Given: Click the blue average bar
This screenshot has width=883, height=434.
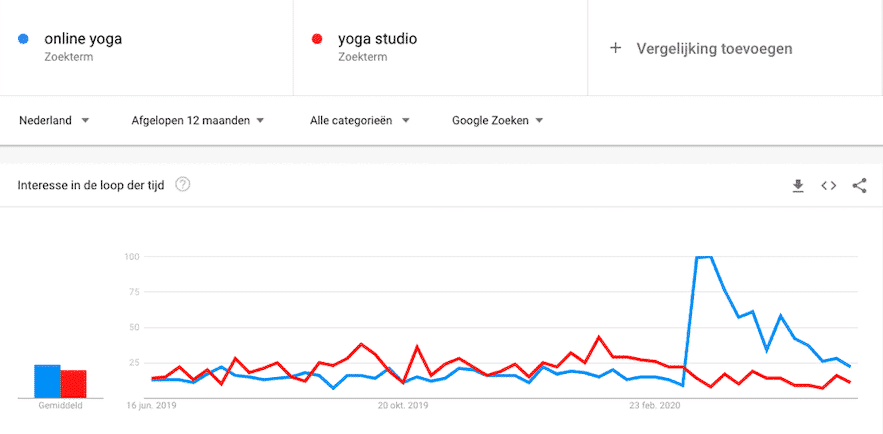Looking at the screenshot, I should click(x=47, y=381).
